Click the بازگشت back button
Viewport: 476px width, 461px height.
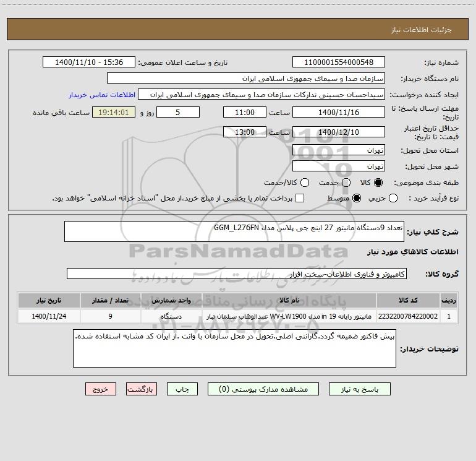pos(142,389)
